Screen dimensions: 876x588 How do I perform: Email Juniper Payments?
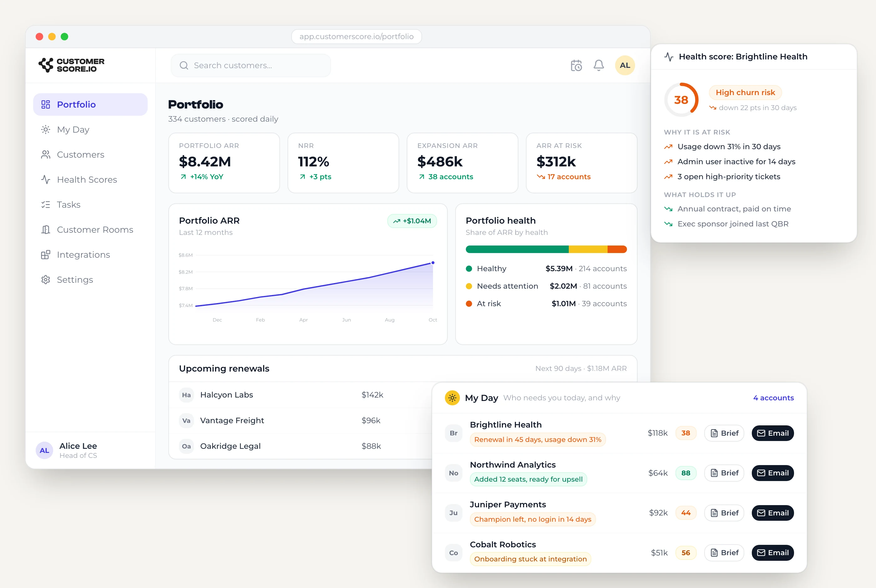[772, 513]
